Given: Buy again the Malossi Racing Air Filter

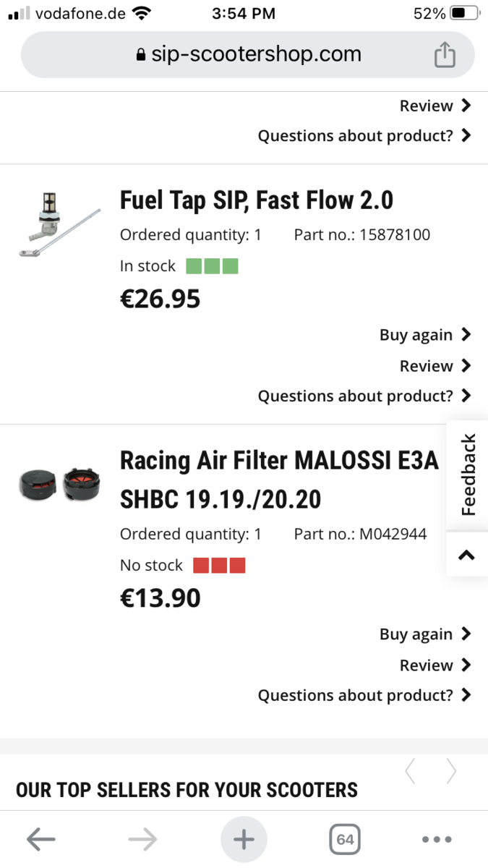Looking at the screenshot, I should coord(424,634).
